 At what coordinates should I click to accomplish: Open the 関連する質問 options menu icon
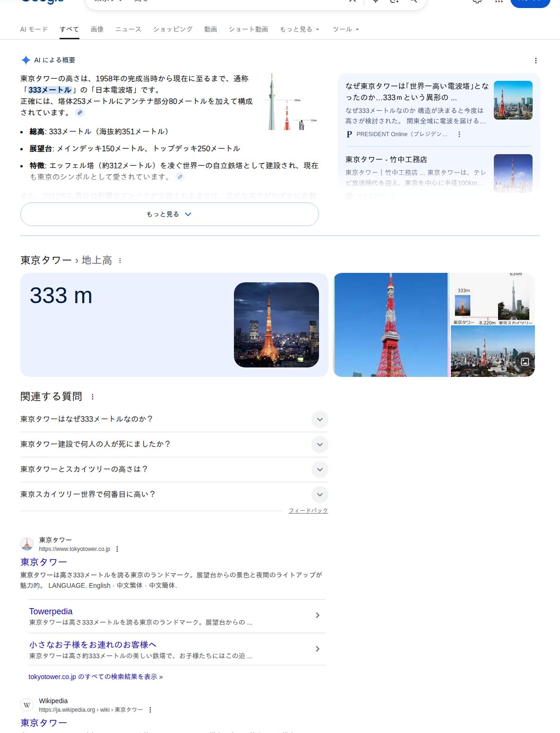[93, 397]
